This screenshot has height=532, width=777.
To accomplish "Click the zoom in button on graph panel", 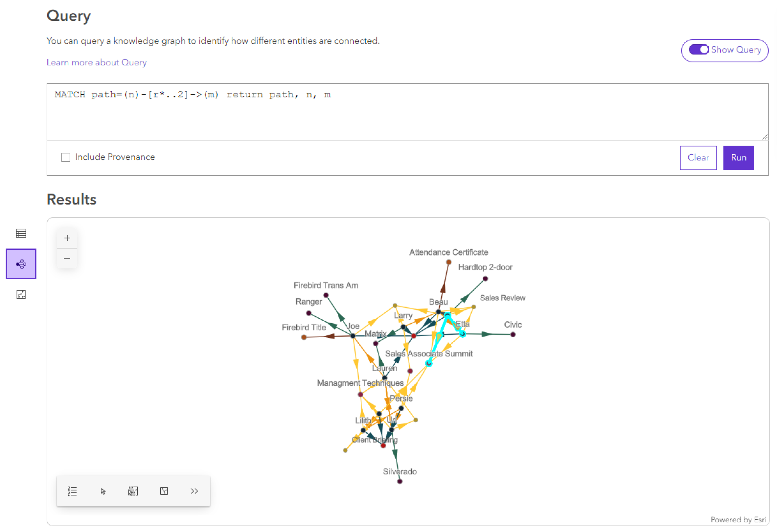I will [x=67, y=238].
